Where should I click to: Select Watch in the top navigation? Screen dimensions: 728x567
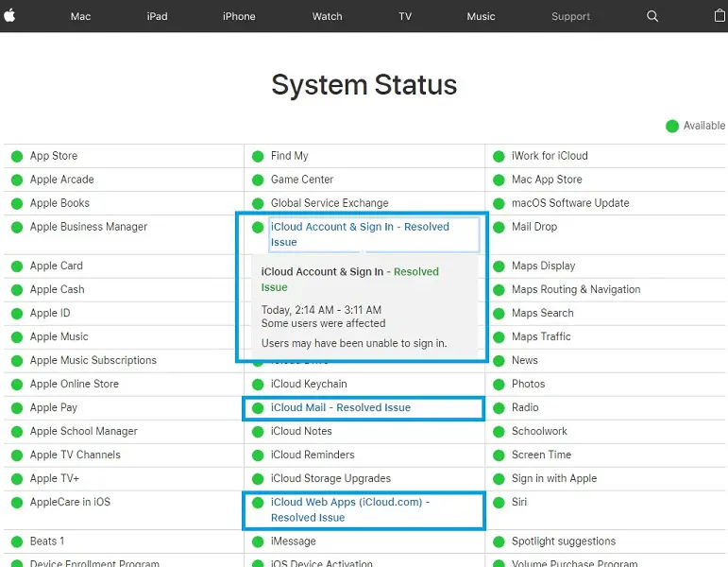point(328,16)
